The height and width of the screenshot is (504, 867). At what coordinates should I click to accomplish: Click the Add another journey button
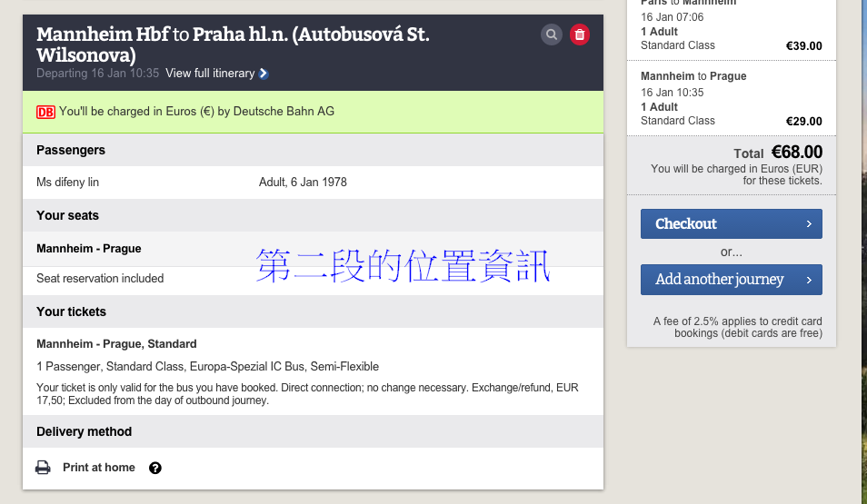tap(731, 280)
